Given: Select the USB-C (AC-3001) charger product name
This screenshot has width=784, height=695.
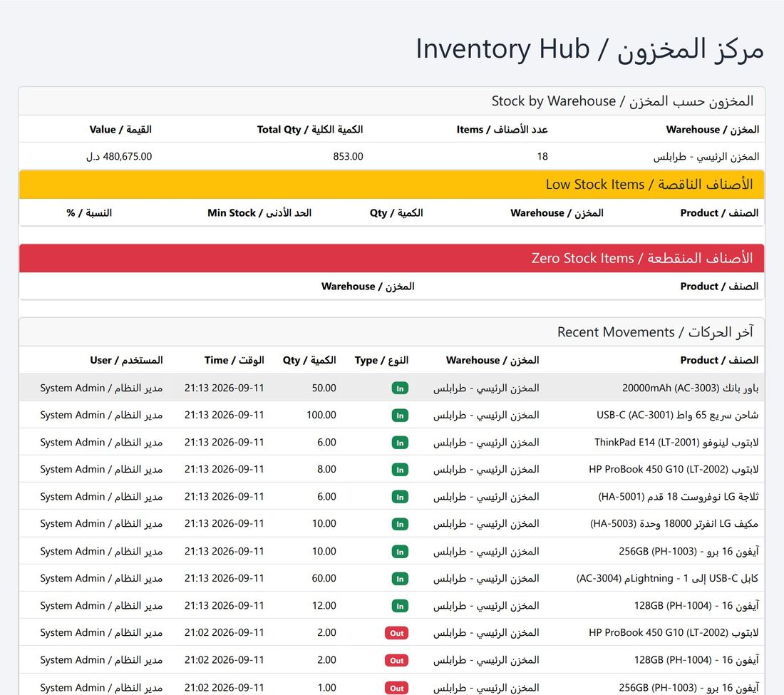Looking at the screenshot, I should coord(678,415).
